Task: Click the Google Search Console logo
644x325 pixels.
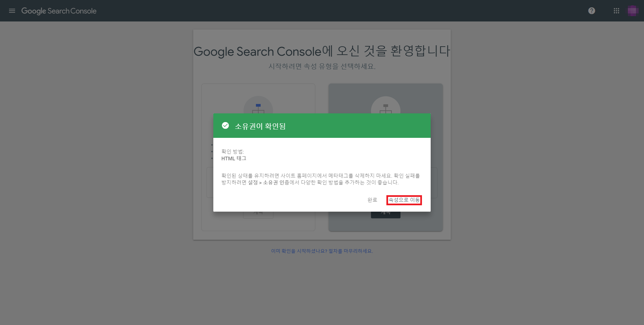Action: (59, 11)
